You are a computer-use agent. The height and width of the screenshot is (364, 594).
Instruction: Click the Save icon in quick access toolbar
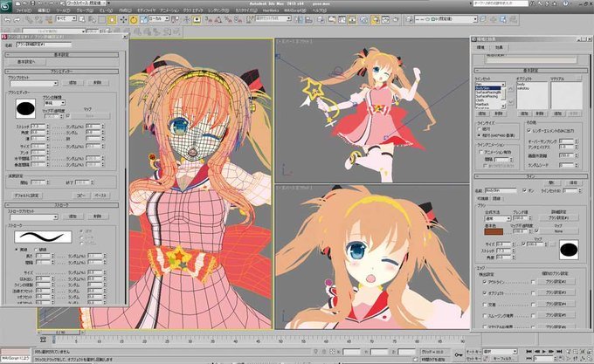click(x=33, y=3)
